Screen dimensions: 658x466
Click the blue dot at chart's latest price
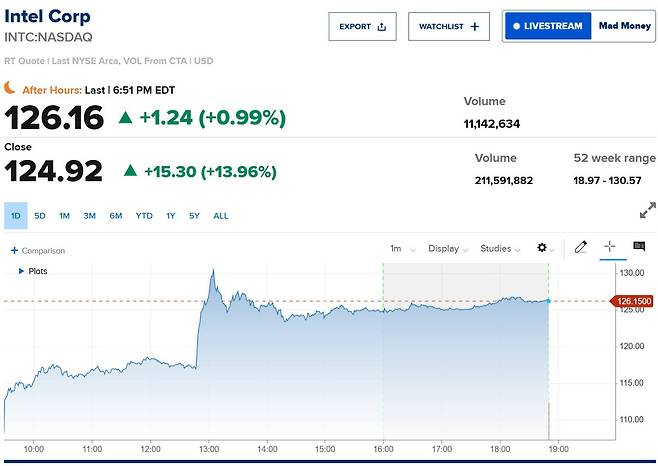pyautogui.click(x=548, y=301)
